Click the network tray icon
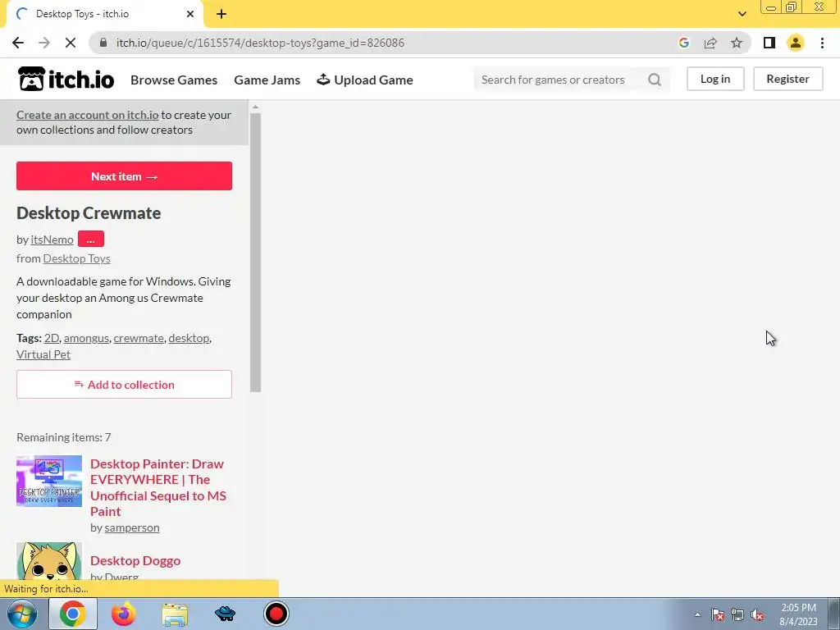The height and width of the screenshot is (630, 840). pyautogui.click(x=737, y=614)
